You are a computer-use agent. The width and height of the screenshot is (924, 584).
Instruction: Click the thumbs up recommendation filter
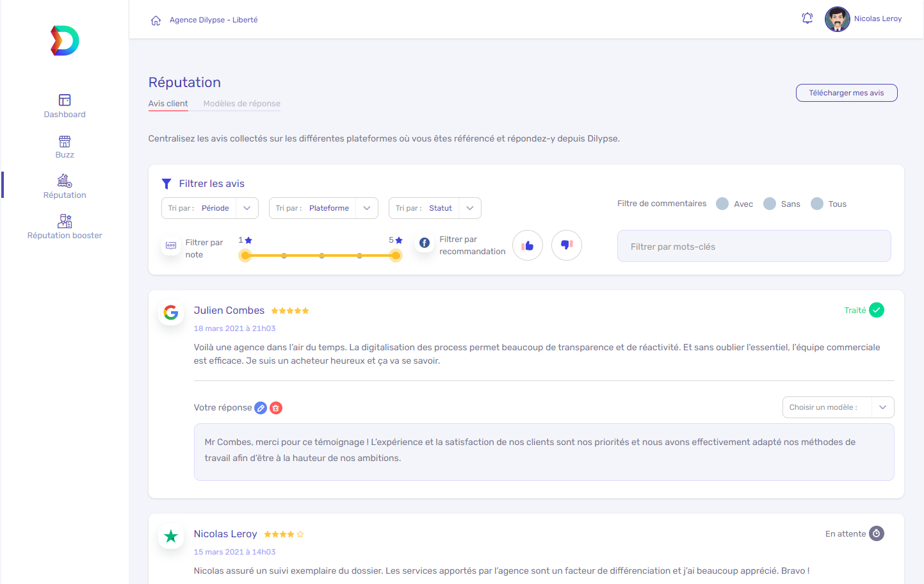coord(528,245)
